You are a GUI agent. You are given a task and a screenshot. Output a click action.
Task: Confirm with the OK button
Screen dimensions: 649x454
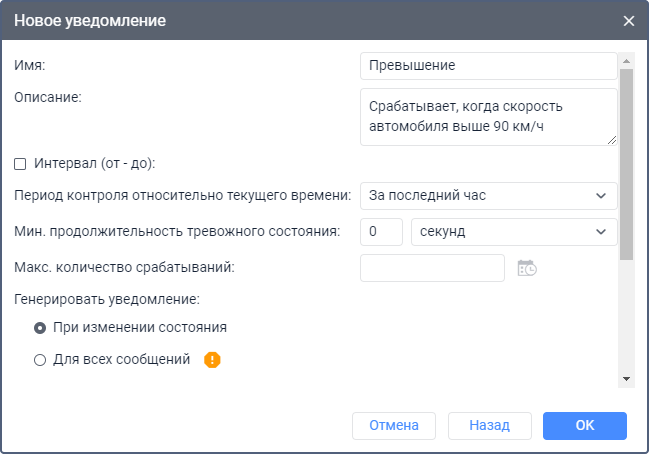click(x=585, y=425)
